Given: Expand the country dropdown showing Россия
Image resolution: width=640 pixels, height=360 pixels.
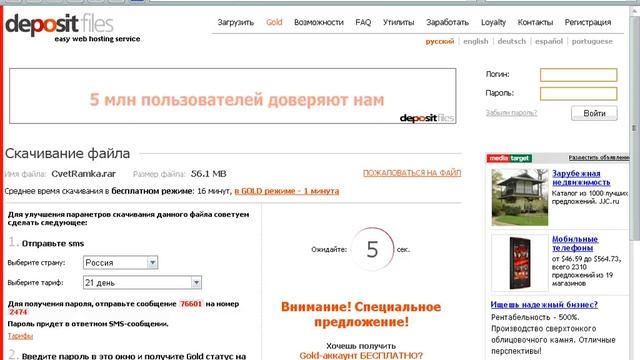Looking at the screenshot, I should [x=120, y=262].
